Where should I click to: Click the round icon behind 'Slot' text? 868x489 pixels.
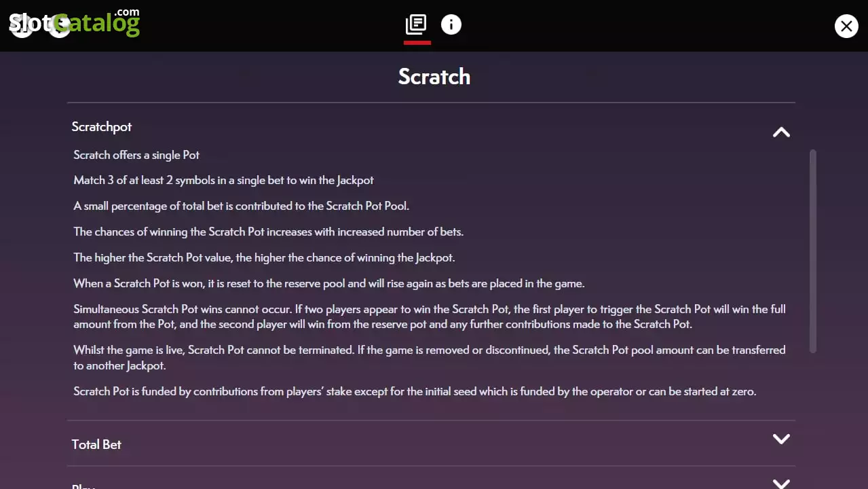pos(22,26)
